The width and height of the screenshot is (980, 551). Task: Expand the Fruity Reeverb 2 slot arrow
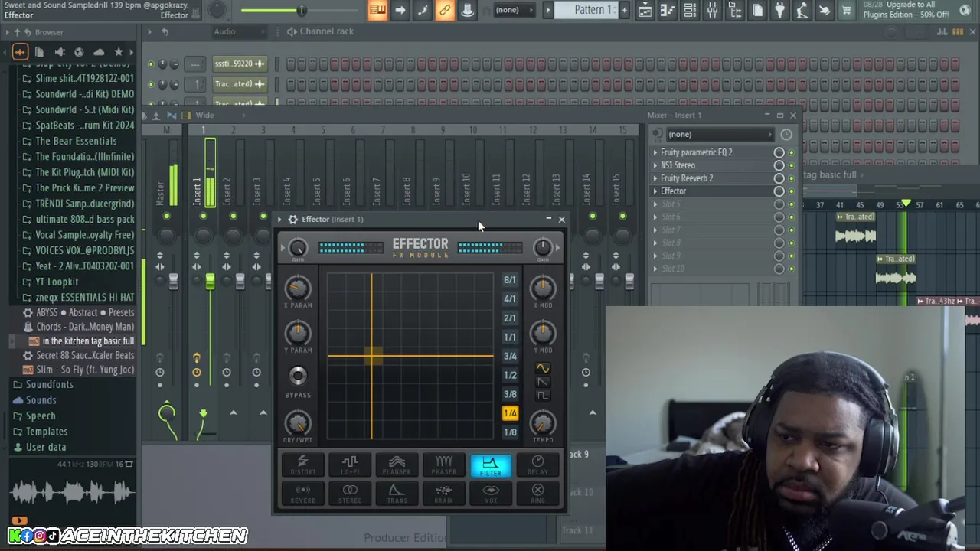click(x=655, y=178)
